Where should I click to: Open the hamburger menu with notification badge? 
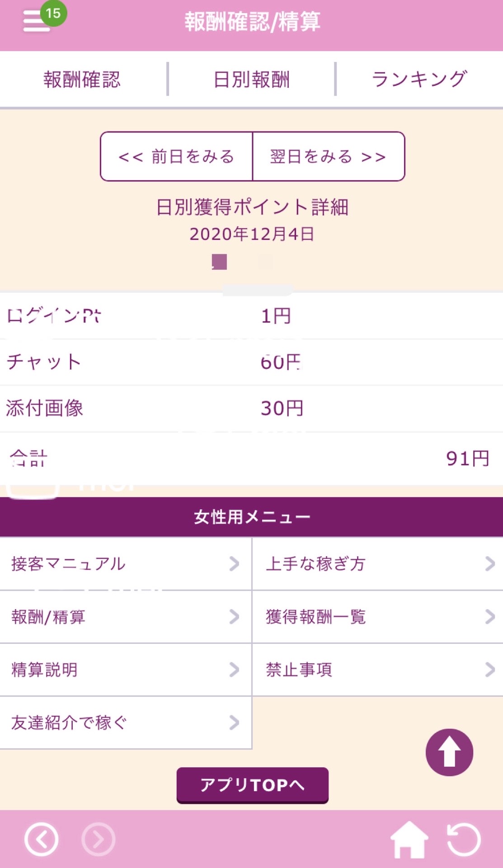(x=37, y=21)
